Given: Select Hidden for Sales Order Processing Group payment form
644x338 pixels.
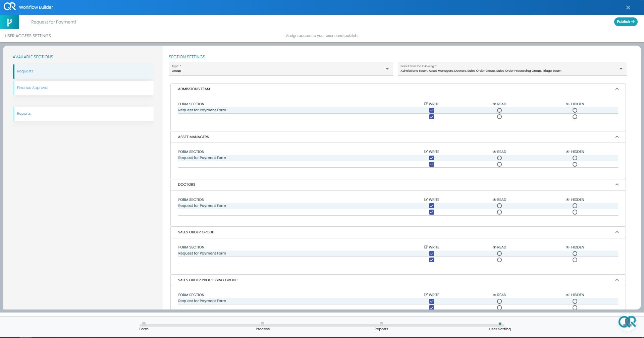Looking at the screenshot, I should point(575,301).
